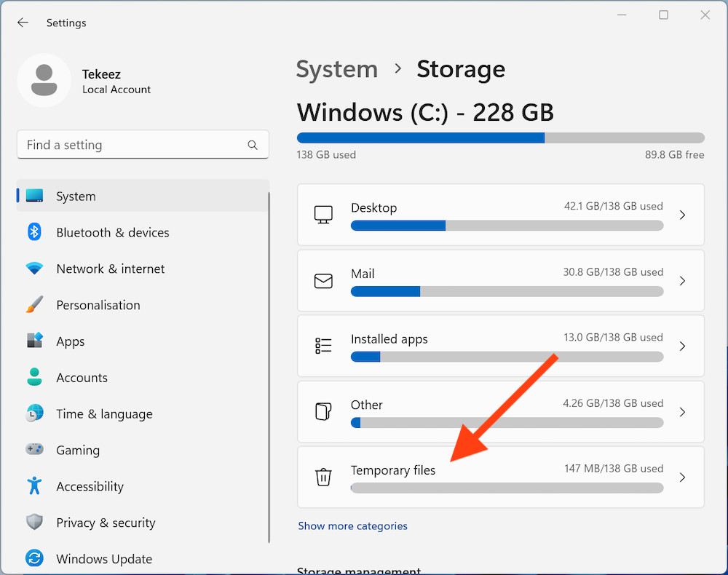Click the Other usage progress bar

click(507, 423)
